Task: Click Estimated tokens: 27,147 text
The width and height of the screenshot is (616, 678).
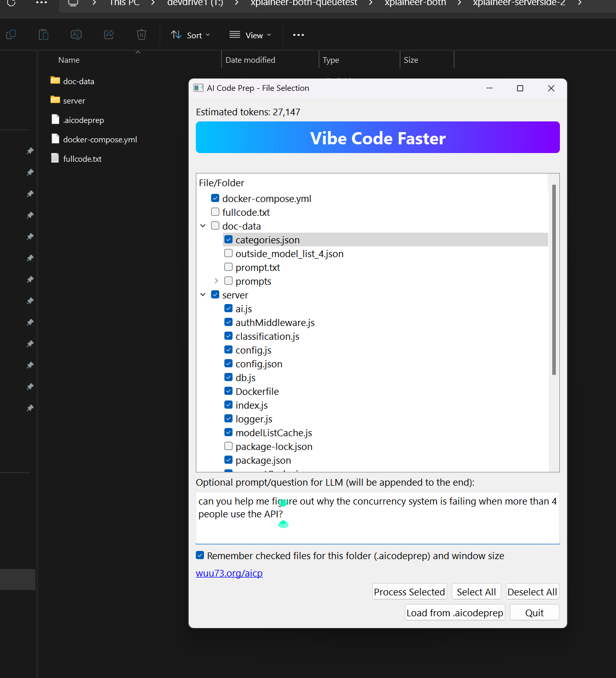Action: pos(248,112)
